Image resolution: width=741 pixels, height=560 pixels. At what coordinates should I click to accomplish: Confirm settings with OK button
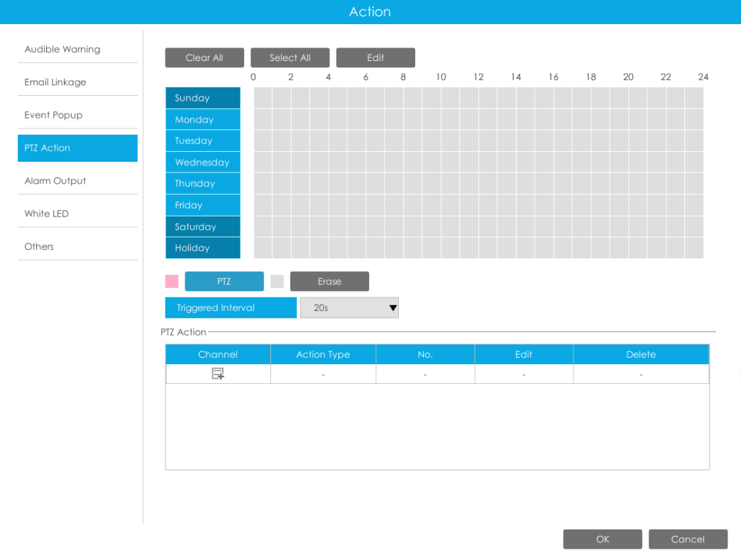pos(603,539)
